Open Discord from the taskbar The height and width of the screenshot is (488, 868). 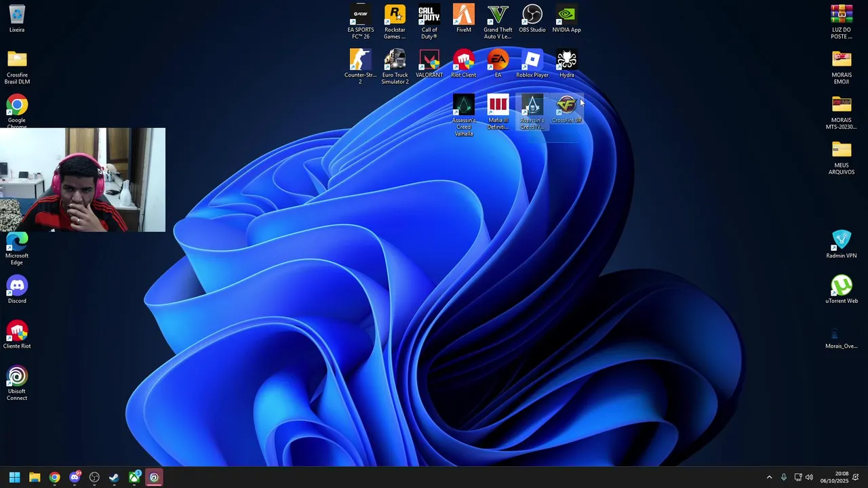[75, 477]
